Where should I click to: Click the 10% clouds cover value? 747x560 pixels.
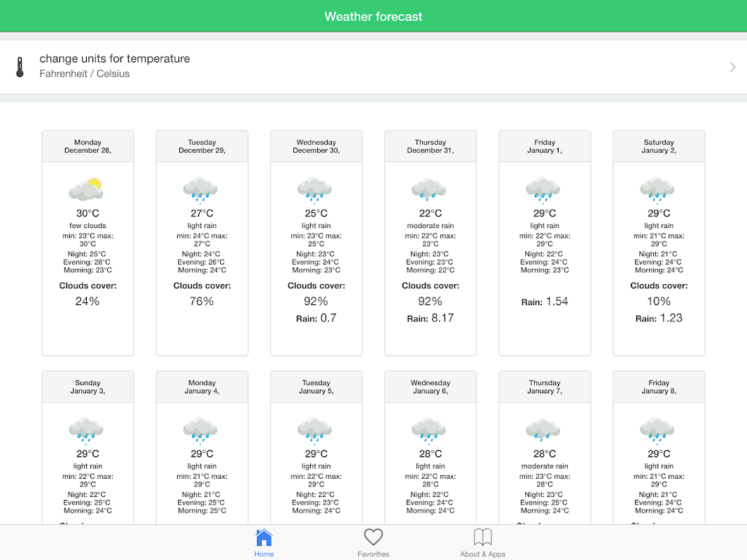(x=659, y=302)
